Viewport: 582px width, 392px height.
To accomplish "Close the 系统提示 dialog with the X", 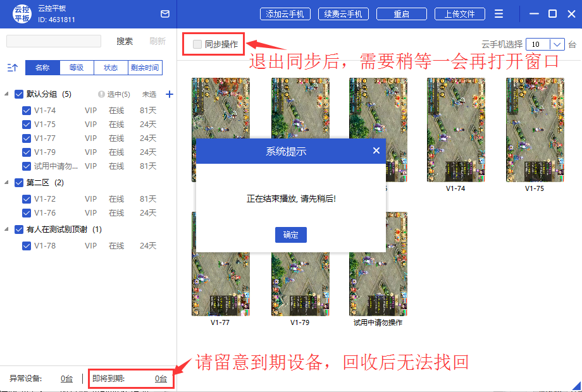I will pyautogui.click(x=376, y=150).
